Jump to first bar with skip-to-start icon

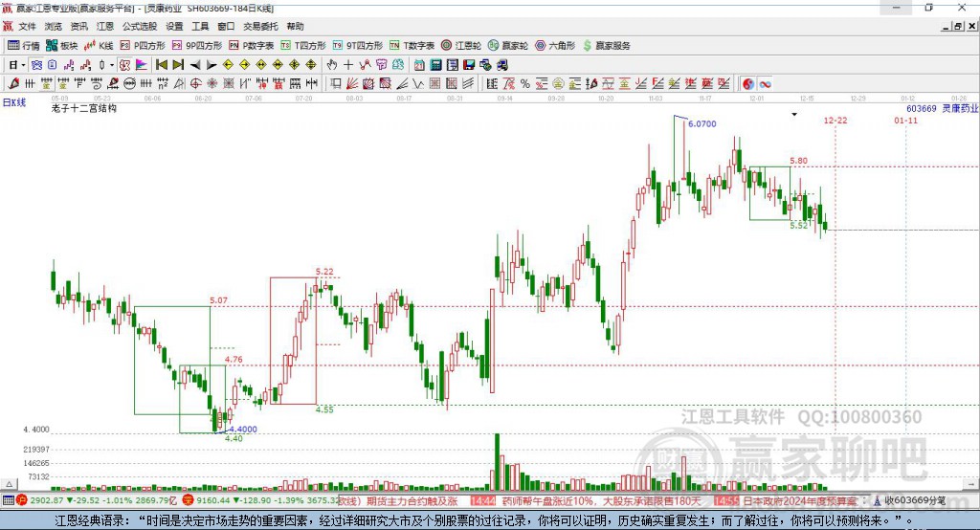pyautogui.click(x=162, y=64)
